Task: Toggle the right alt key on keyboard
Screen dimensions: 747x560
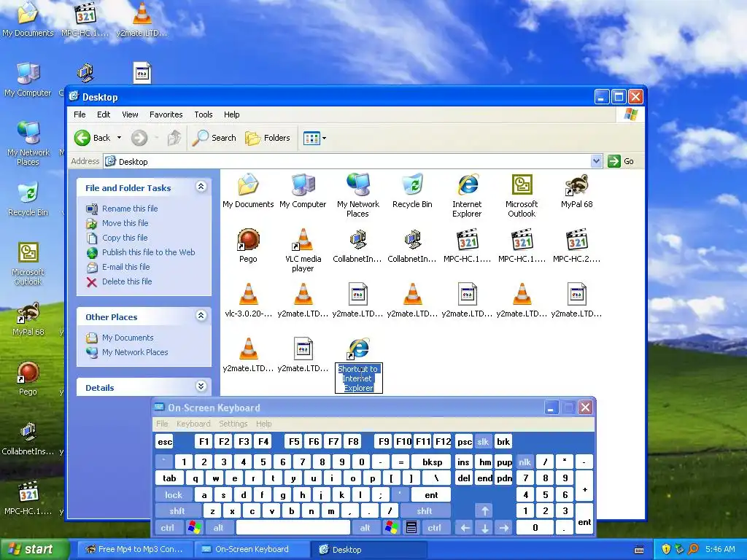Action: (x=365, y=528)
